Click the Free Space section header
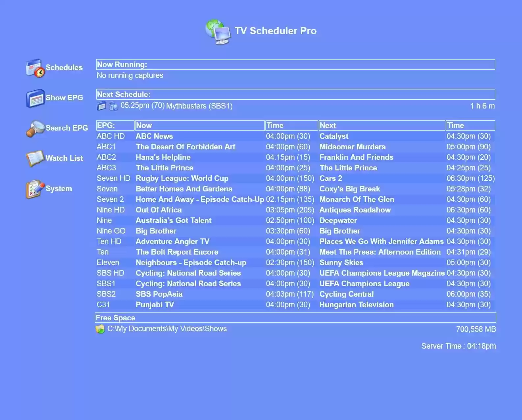This screenshot has width=522, height=420. pos(296,318)
